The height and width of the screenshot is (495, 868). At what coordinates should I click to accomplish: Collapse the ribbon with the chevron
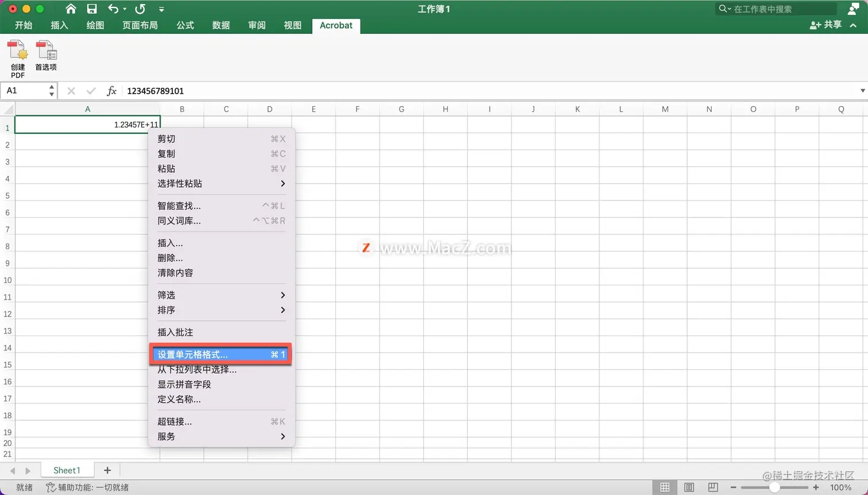click(x=854, y=25)
